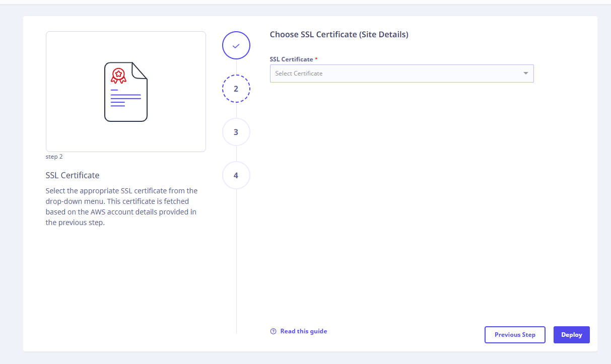This screenshot has width=611, height=364.
Task: Click the help question mark icon
Action: pyautogui.click(x=273, y=331)
